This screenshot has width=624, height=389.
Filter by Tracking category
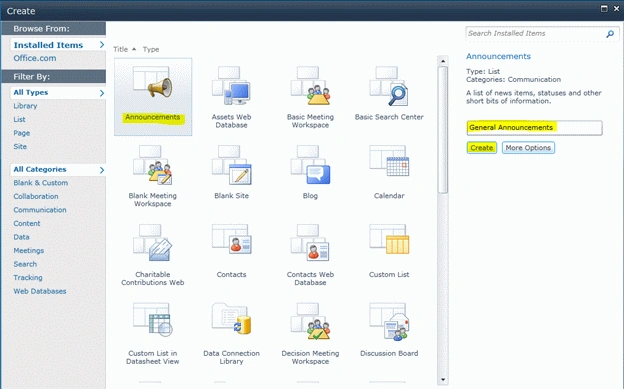[28, 278]
